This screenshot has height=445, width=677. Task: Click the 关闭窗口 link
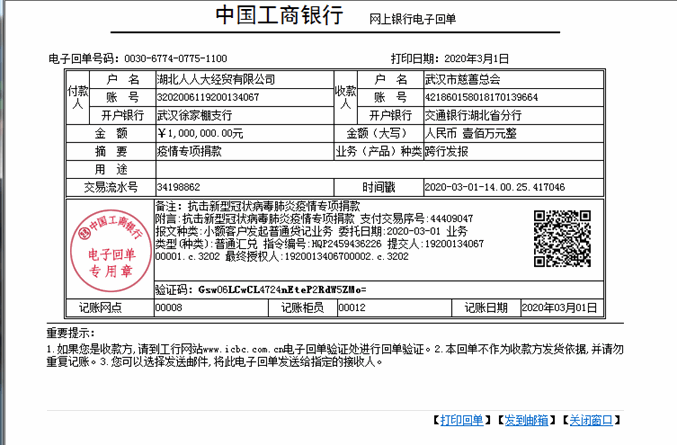[592, 420]
